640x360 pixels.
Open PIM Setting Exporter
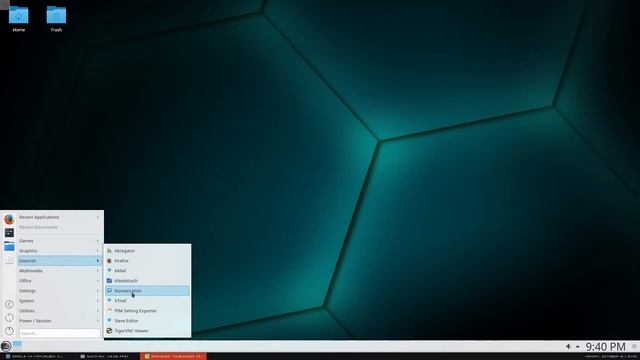tap(148, 311)
